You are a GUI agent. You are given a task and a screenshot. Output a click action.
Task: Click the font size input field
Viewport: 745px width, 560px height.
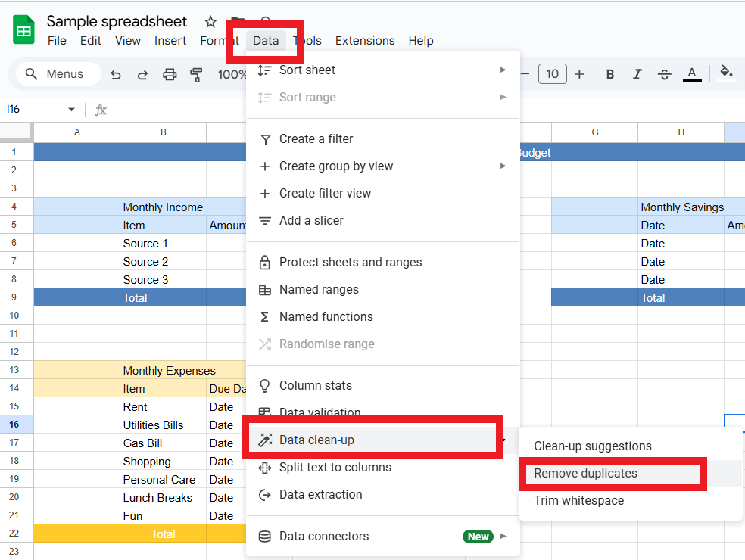tap(553, 74)
